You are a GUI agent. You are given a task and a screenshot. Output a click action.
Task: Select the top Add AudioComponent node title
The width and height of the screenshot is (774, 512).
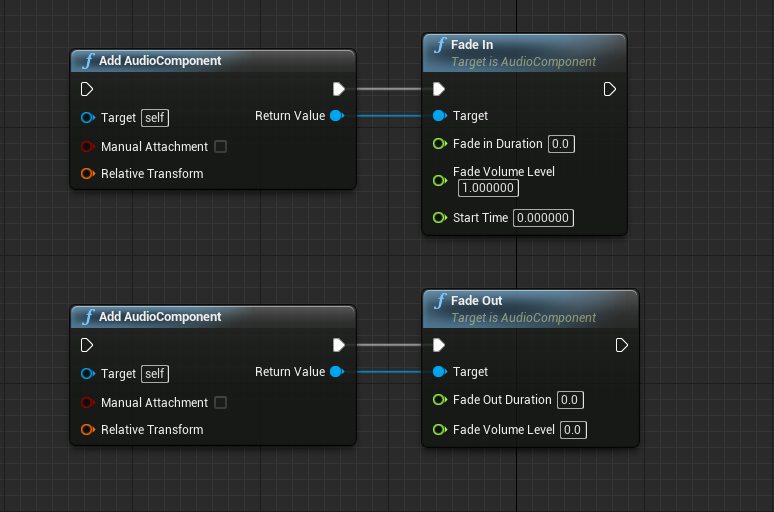pos(160,61)
